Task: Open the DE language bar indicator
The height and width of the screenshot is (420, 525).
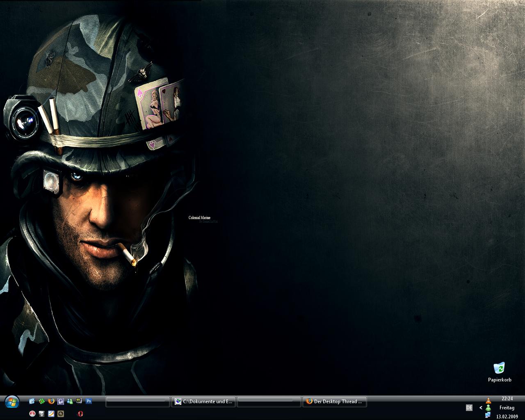Action: [x=469, y=408]
